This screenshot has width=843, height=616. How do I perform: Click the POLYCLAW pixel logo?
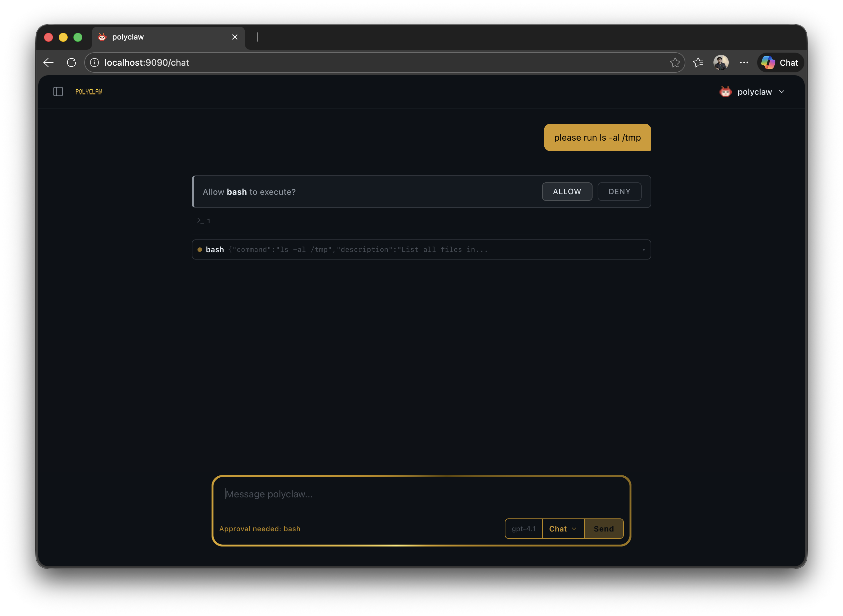point(88,92)
